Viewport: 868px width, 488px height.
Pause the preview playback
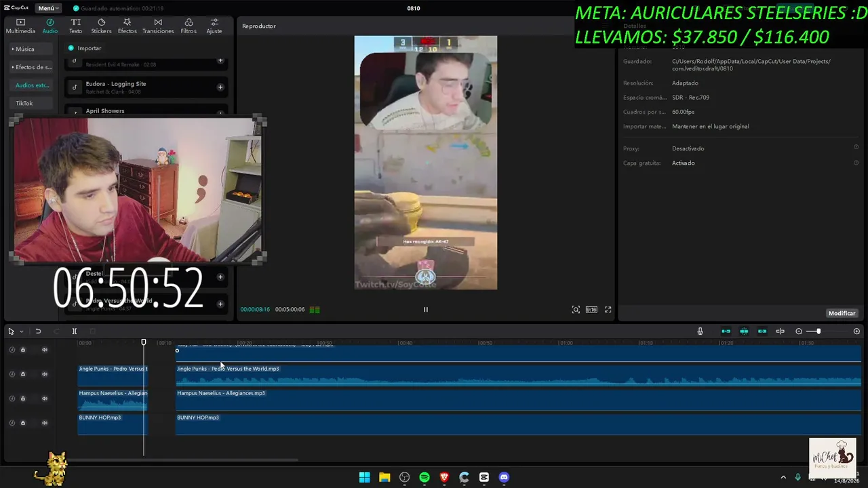tap(426, 309)
